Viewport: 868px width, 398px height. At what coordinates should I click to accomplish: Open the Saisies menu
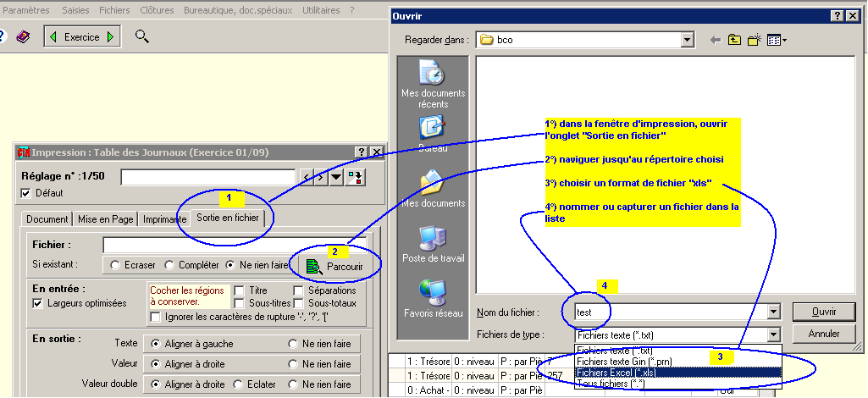click(x=75, y=10)
